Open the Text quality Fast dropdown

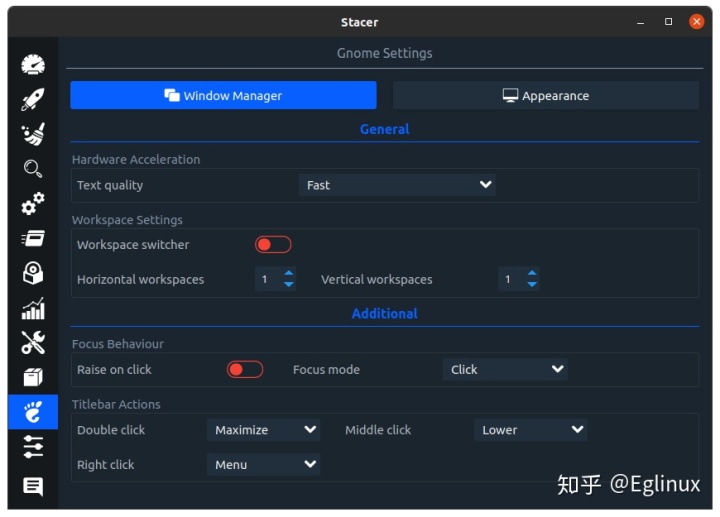pos(397,185)
